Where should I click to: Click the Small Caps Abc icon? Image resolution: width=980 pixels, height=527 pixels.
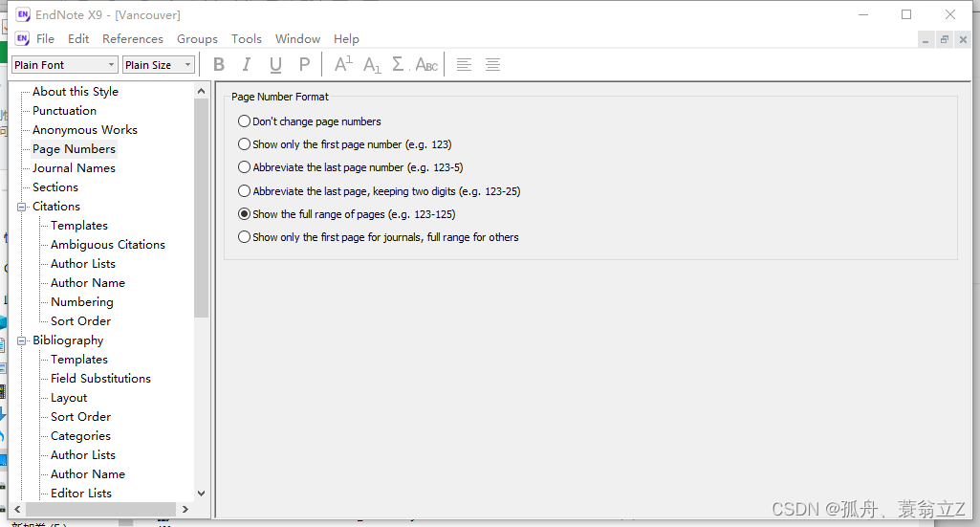(426, 64)
